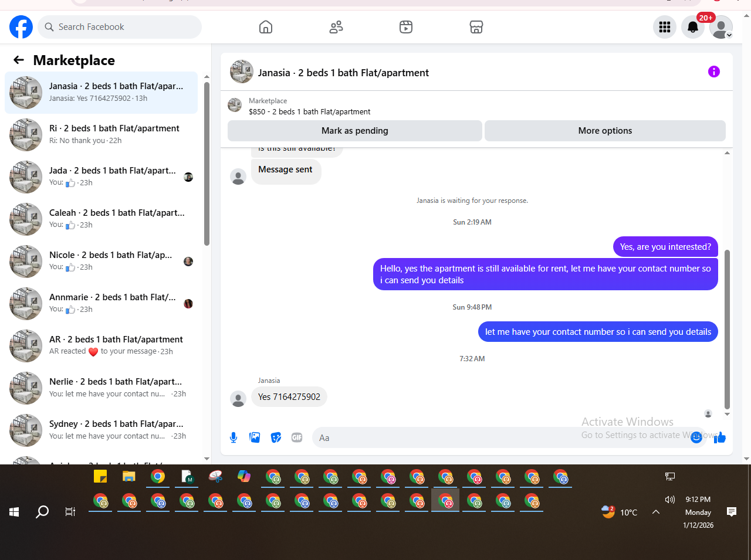
Task: Open Copilot from the taskbar
Action: [x=244, y=476]
